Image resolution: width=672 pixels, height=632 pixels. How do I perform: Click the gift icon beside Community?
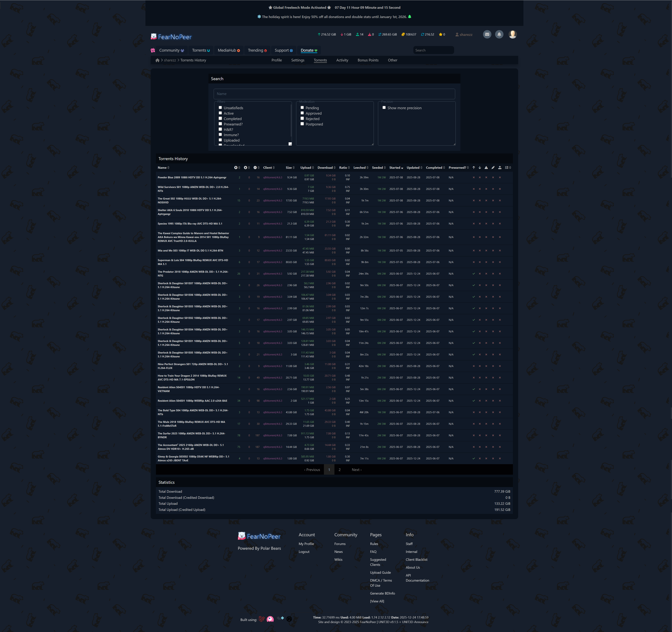[153, 50]
